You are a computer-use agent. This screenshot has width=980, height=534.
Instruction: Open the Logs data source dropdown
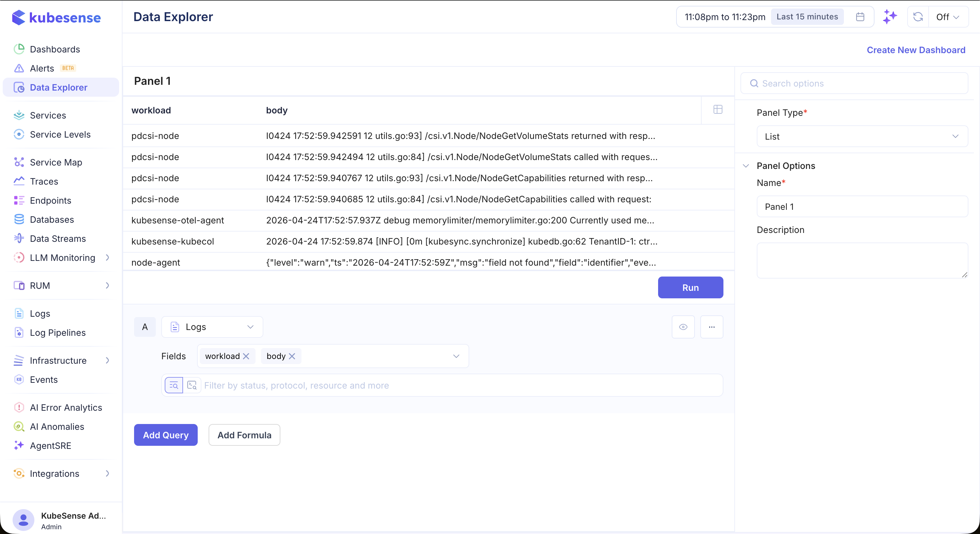coord(212,327)
